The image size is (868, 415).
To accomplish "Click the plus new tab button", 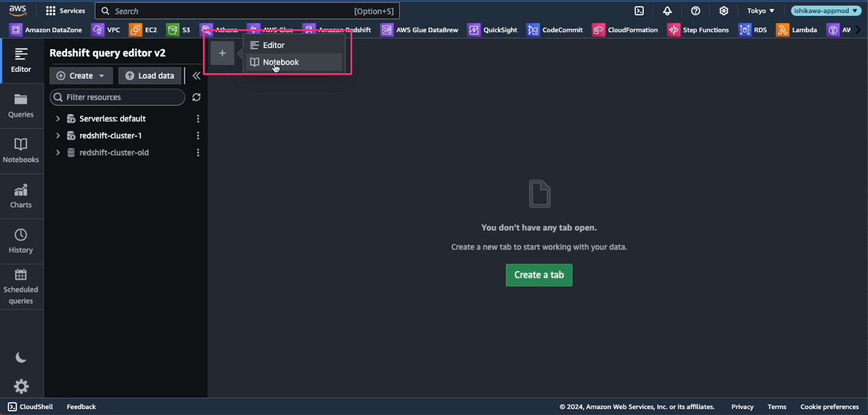I will pyautogui.click(x=222, y=53).
